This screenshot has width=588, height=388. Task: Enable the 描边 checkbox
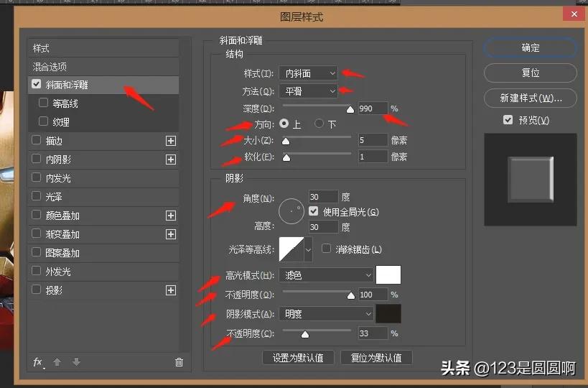[x=37, y=140]
